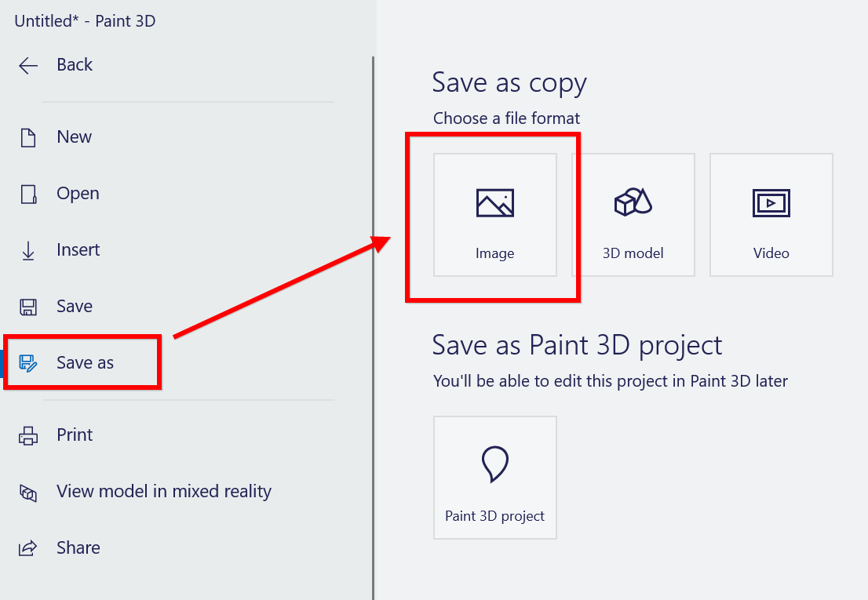The height and width of the screenshot is (600, 868).
Task: Click the "Share" menu label
Action: point(78,548)
